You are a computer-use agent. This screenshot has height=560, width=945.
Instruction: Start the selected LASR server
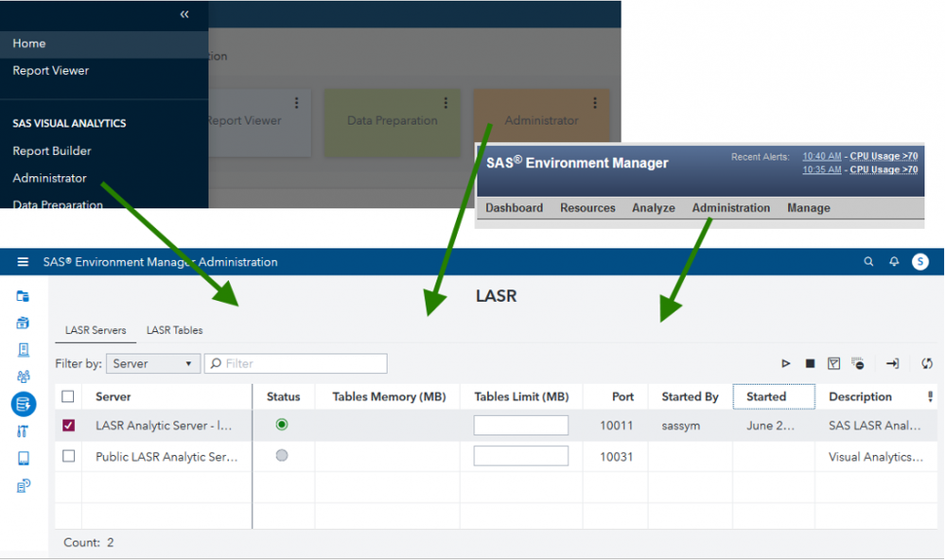(x=786, y=363)
